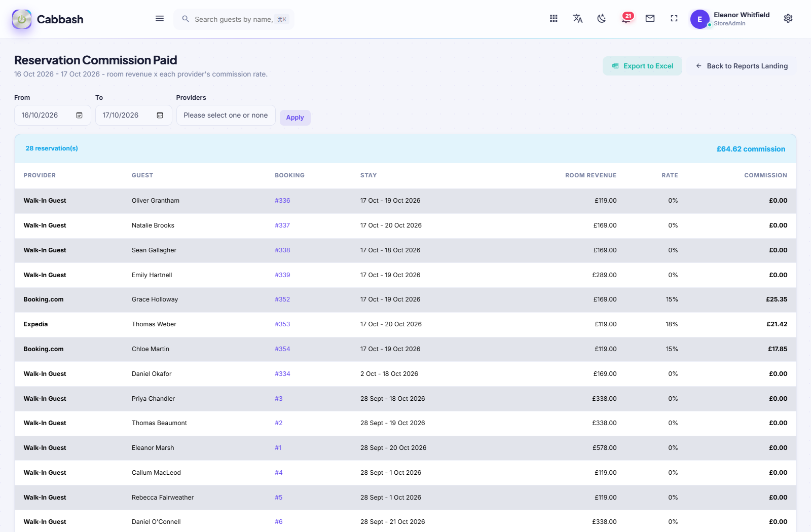
Task: Click the Provider column header
Action: (40, 175)
